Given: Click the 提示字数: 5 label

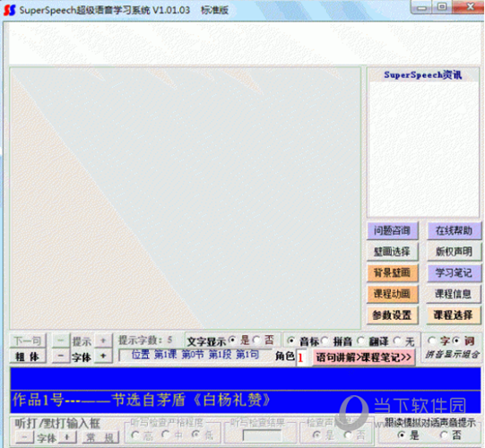Looking at the screenshot, I should 145,340.
